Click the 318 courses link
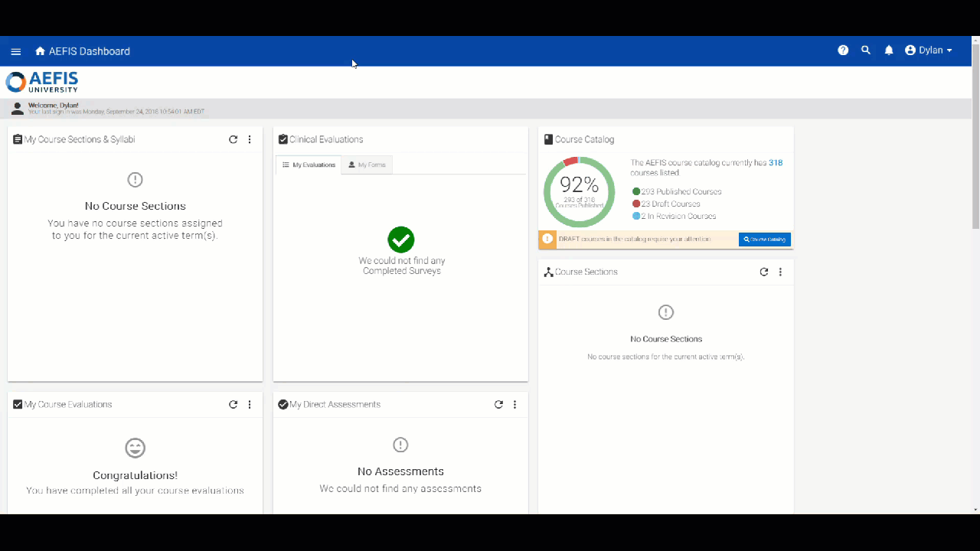Viewport: 980px width, 551px height. tap(776, 163)
